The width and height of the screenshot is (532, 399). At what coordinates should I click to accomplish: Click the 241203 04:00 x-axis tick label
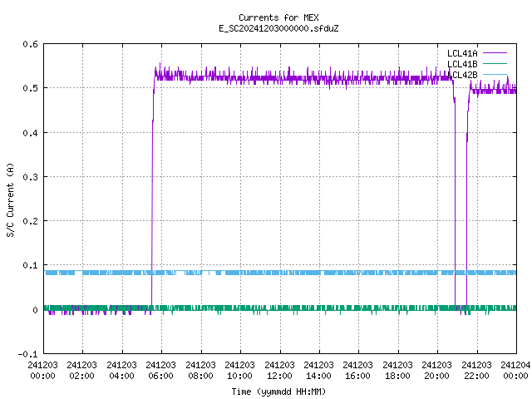point(121,371)
